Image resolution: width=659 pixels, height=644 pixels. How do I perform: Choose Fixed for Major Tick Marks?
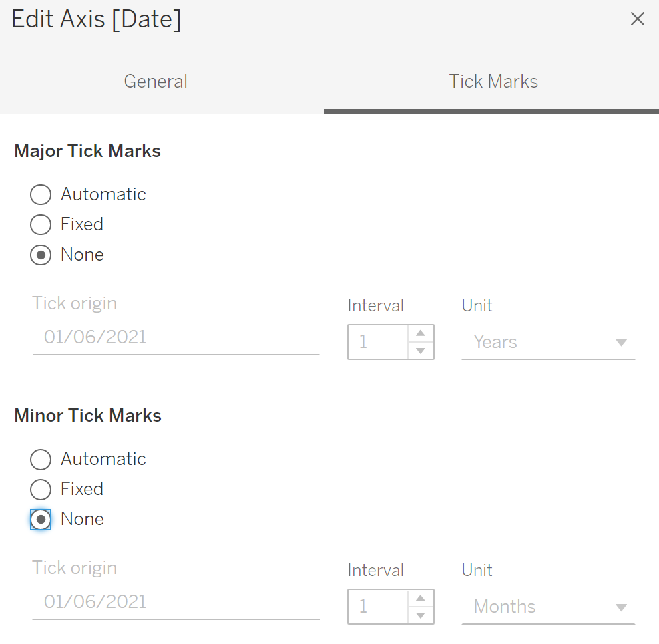[x=41, y=225]
